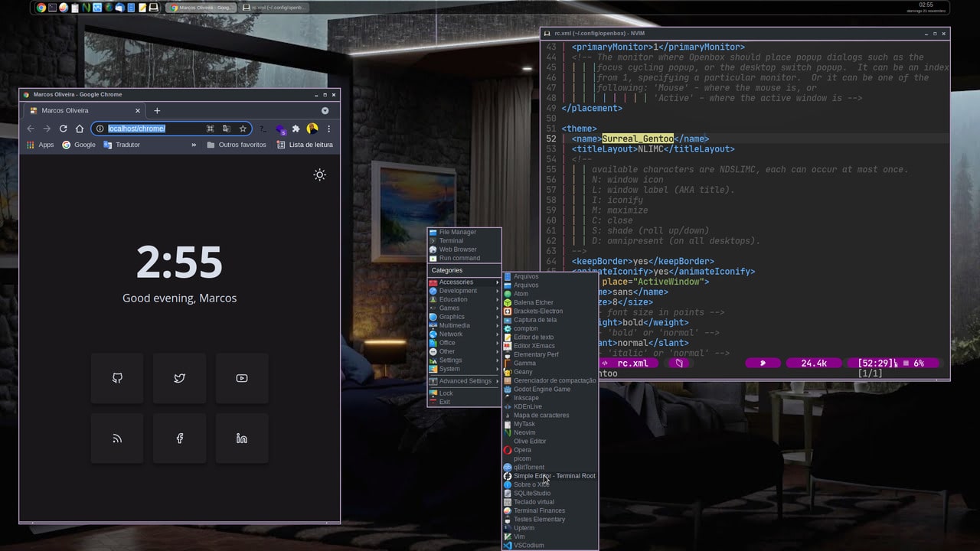980x551 pixels.
Task: Expand Graphics category submenu
Action: coord(464,317)
